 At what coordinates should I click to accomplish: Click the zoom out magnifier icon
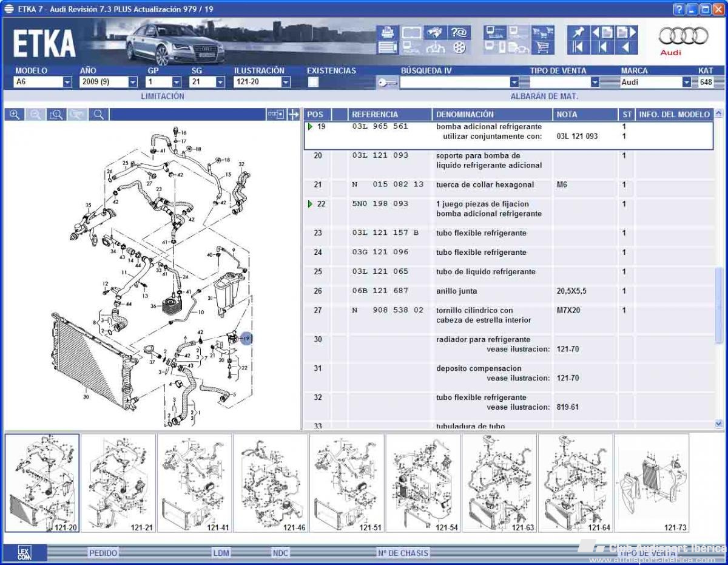click(35, 114)
